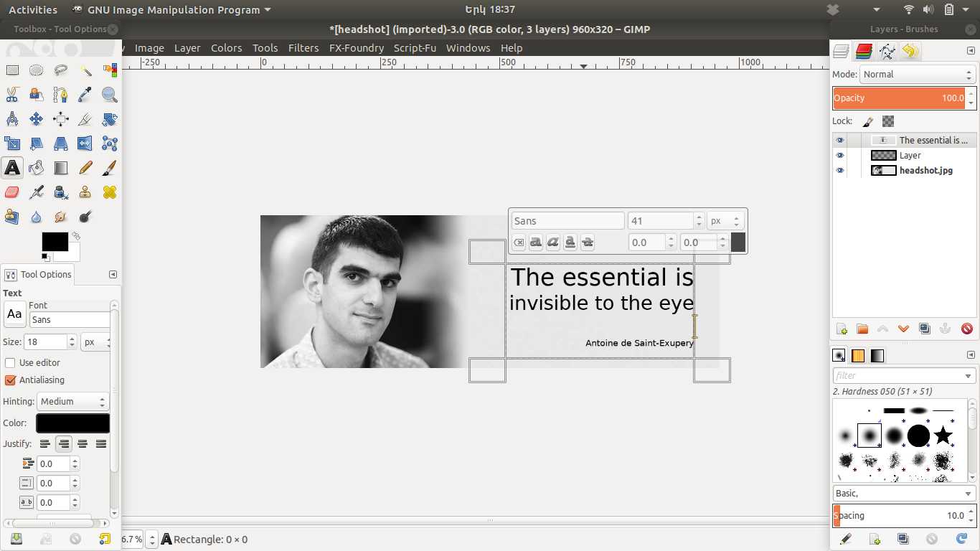Image resolution: width=980 pixels, height=551 pixels.
Task: Open the size unit dropdown in Tool Options
Action: pyautogui.click(x=95, y=342)
